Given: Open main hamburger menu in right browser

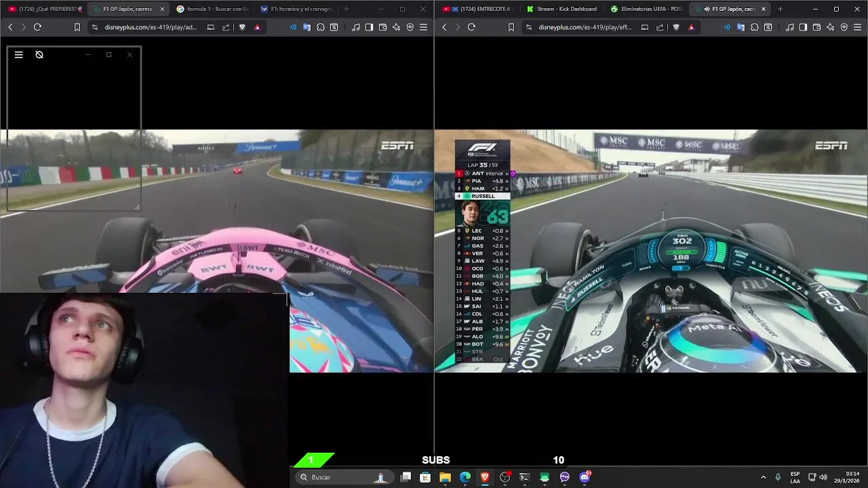Looking at the screenshot, I should [858, 27].
